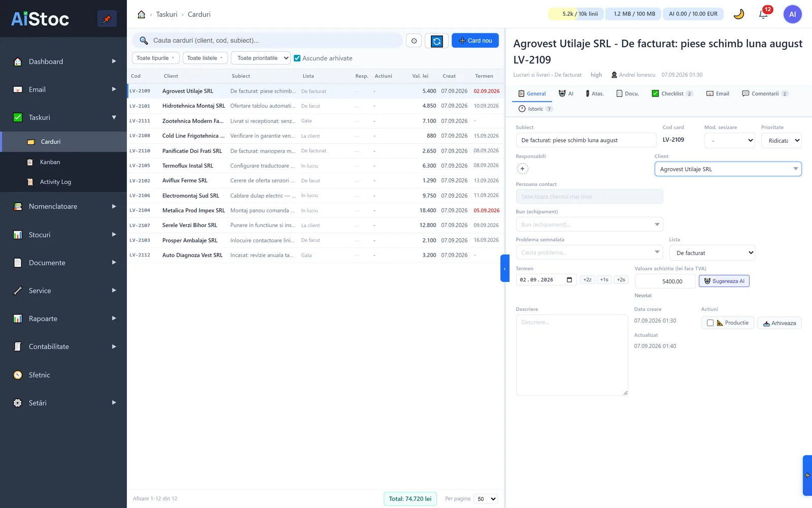Switch to the AI tab
Viewport: 812px width, 508px height.
click(566, 93)
